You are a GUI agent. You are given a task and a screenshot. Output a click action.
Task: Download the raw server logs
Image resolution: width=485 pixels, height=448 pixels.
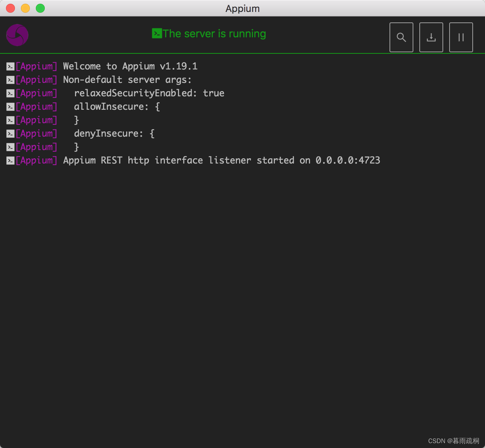[x=431, y=37]
